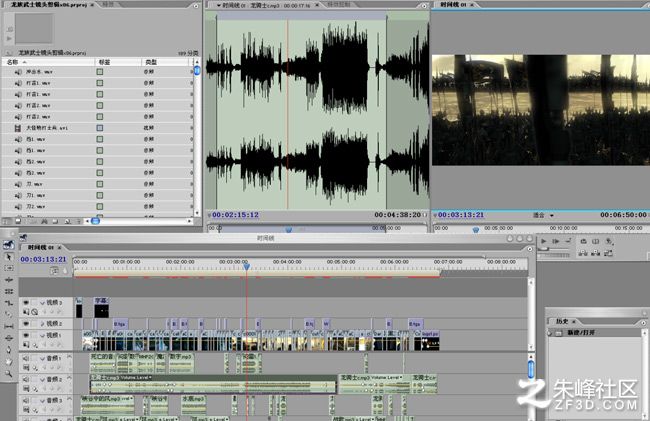This screenshot has height=421, width=650.
Task: Click the source monitor 00:02:15:12 timecode
Action: (x=235, y=215)
